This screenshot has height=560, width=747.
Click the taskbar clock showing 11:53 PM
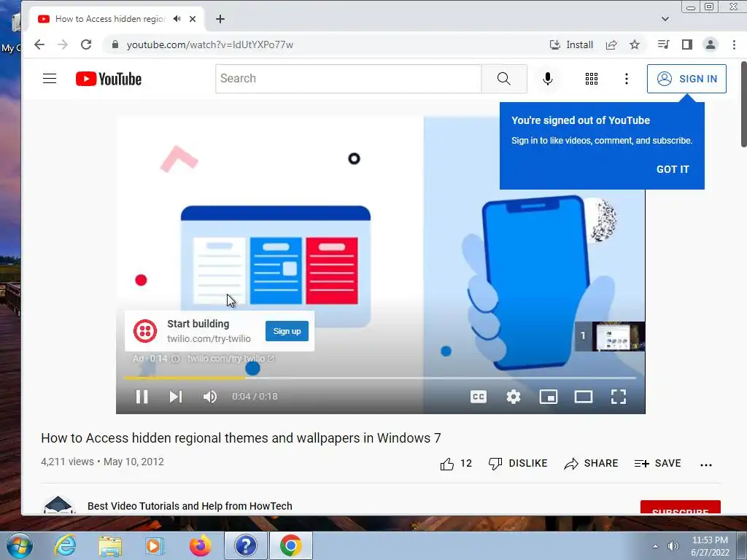pyautogui.click(x=710, y=546)
